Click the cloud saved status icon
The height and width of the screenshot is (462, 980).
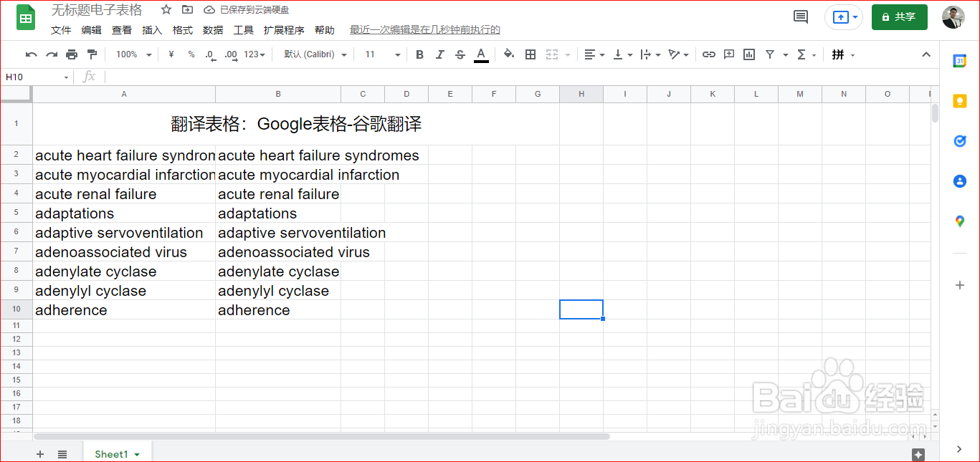(x=209, y=10)
